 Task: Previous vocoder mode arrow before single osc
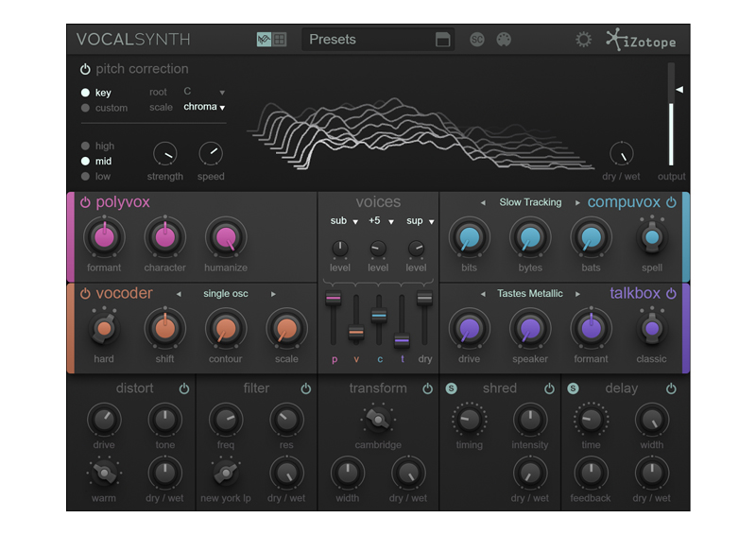click(x=179, y=294)
